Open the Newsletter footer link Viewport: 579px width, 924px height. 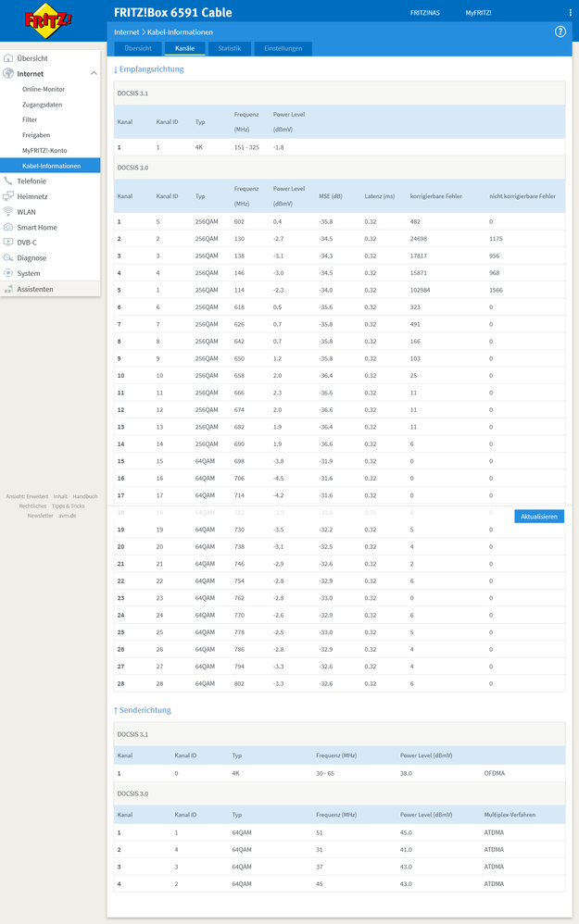point(40,515)
